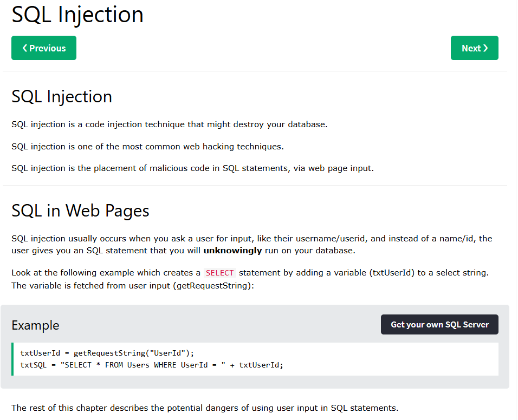
Task: Click the right chevron icon on Next
Action: tap(486, 48)
